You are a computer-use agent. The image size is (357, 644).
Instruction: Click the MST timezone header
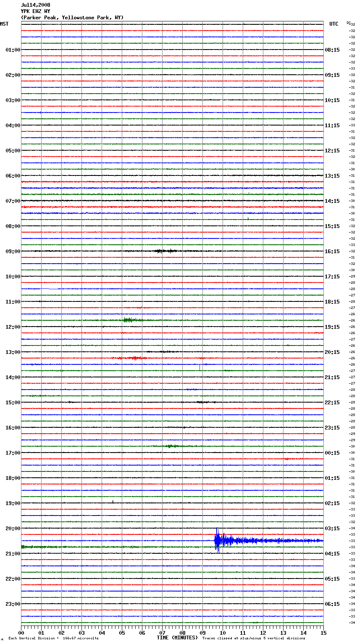pyautogui.click(x=4, y=24)
